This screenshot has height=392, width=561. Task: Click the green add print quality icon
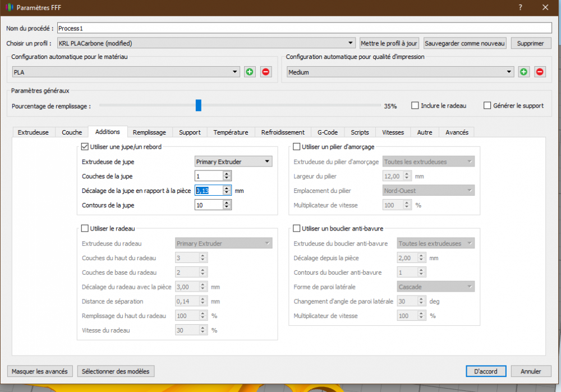click(524, 72)
